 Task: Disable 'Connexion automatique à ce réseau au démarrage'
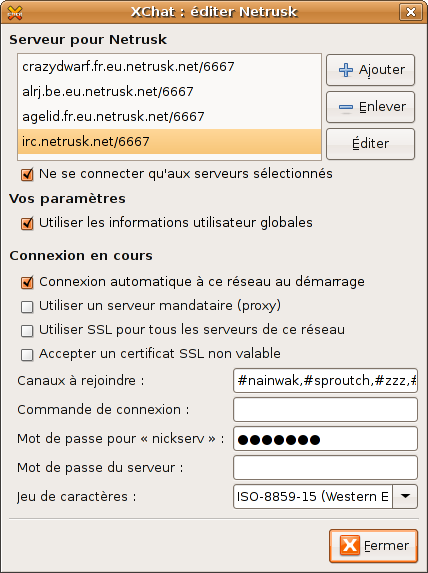(x=27, y=282)
